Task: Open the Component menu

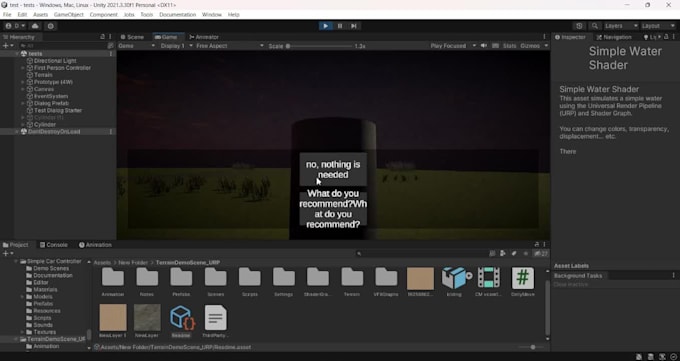Action: pyautogui.click(x=103, y=14)
